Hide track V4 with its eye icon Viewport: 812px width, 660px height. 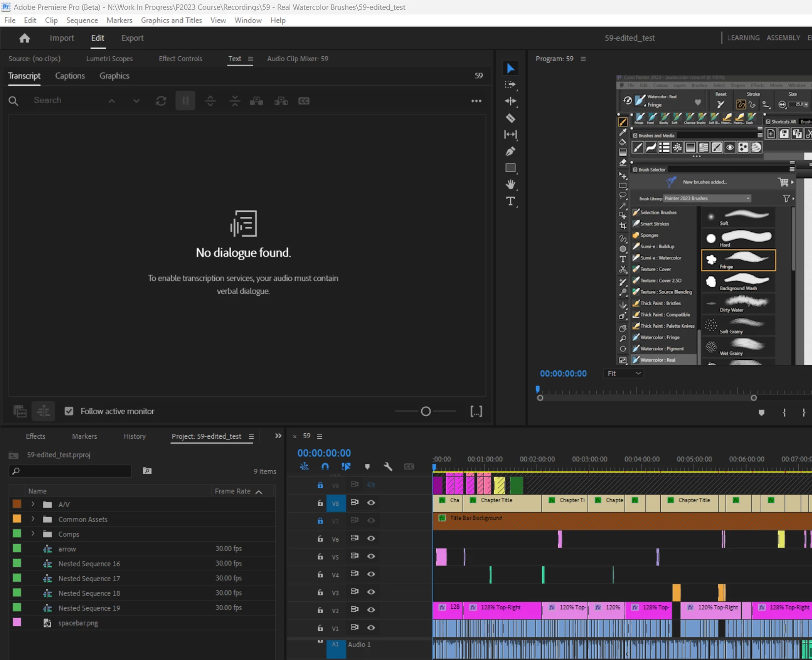[371, 574]
